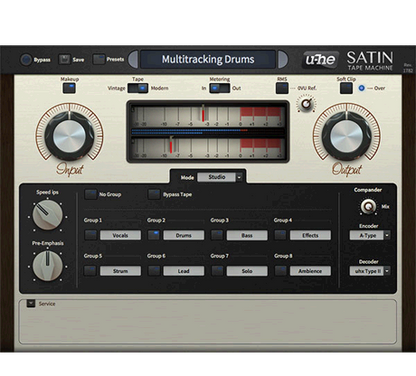Click the Pre-Emphasis knob
The width and height of the screenshot is (416, 376).
[47, 266]
